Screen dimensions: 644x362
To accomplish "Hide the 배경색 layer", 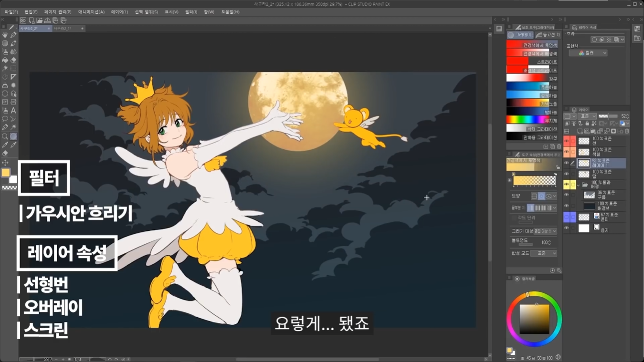I will coord(567,206).
